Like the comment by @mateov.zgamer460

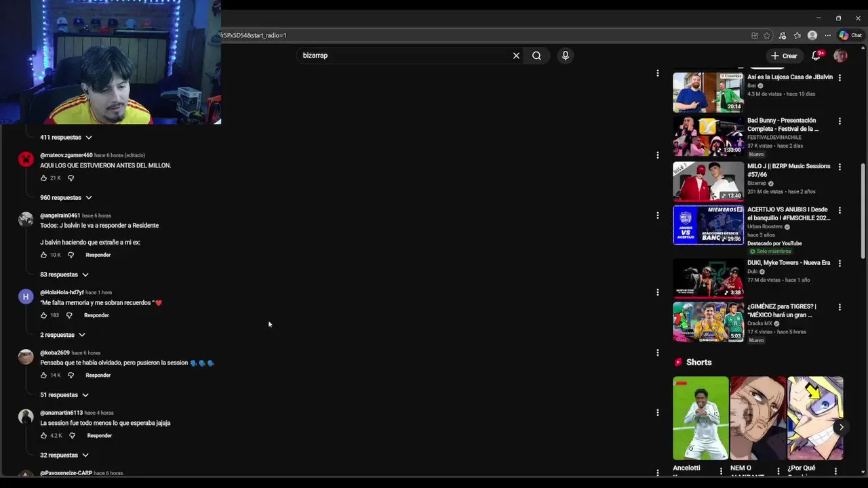click(x=43, y=178)
